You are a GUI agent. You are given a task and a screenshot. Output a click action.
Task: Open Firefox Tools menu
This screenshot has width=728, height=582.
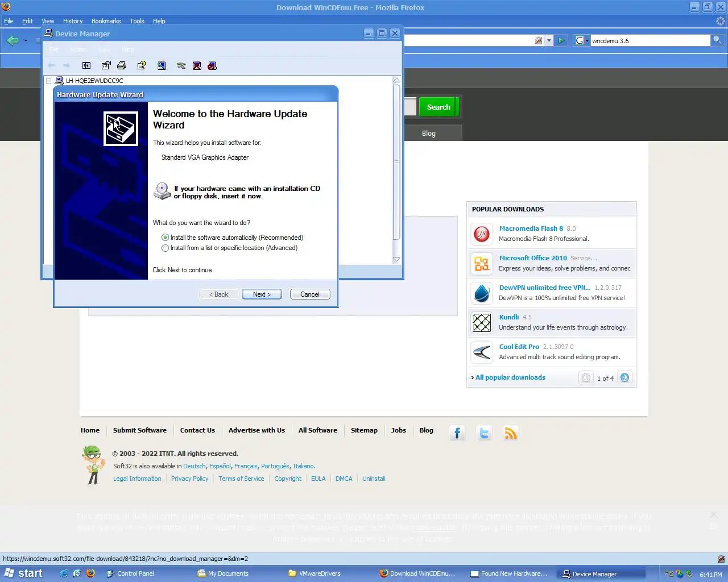[137, 21]
